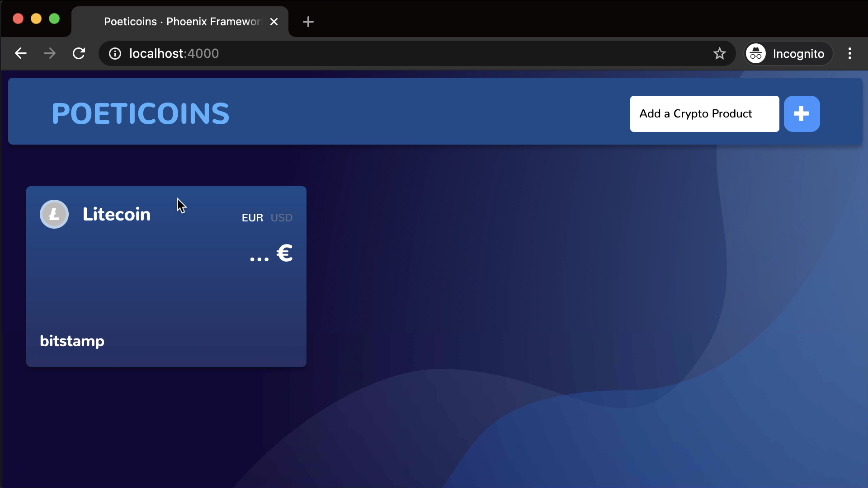Click the bitstamp exchange label

tap(71, 341)
